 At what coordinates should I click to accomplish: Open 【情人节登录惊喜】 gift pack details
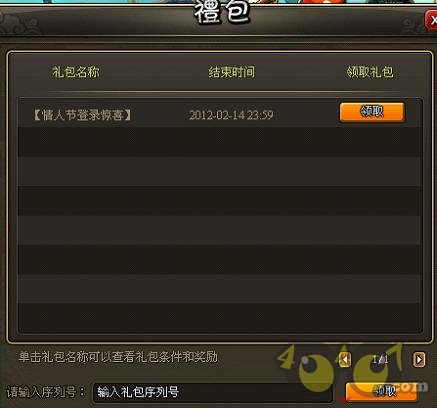(x=82, y=115)
